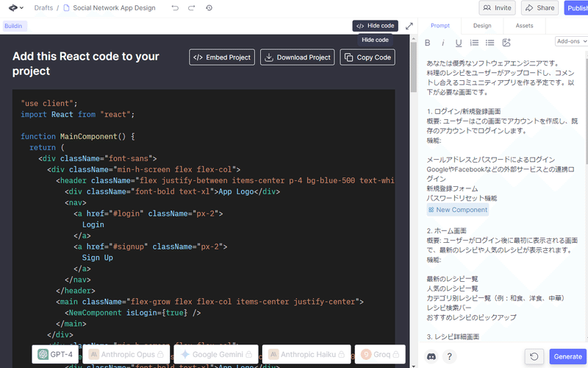
Task: Click the scrollbar down arrow
Action: [x=414, y=365]
